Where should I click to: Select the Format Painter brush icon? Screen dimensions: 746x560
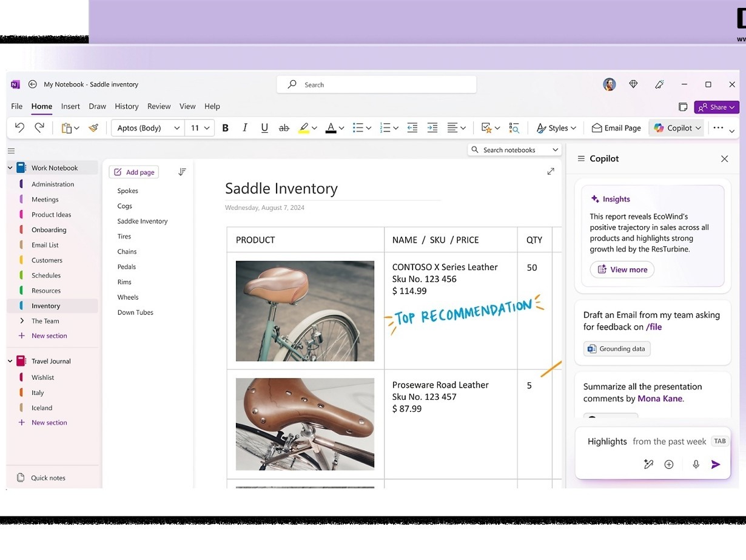93,128
